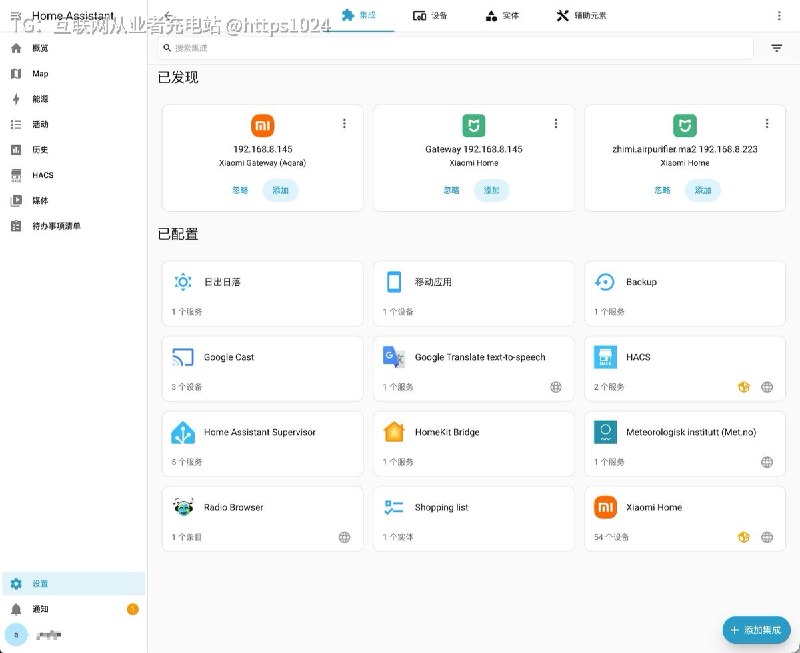Switch to the 辅助元素 helpers tab

pyautogui.click(x=581, y=15)
